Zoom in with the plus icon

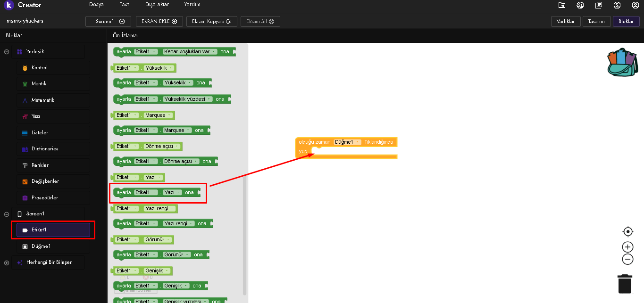[x=627, y=247]
